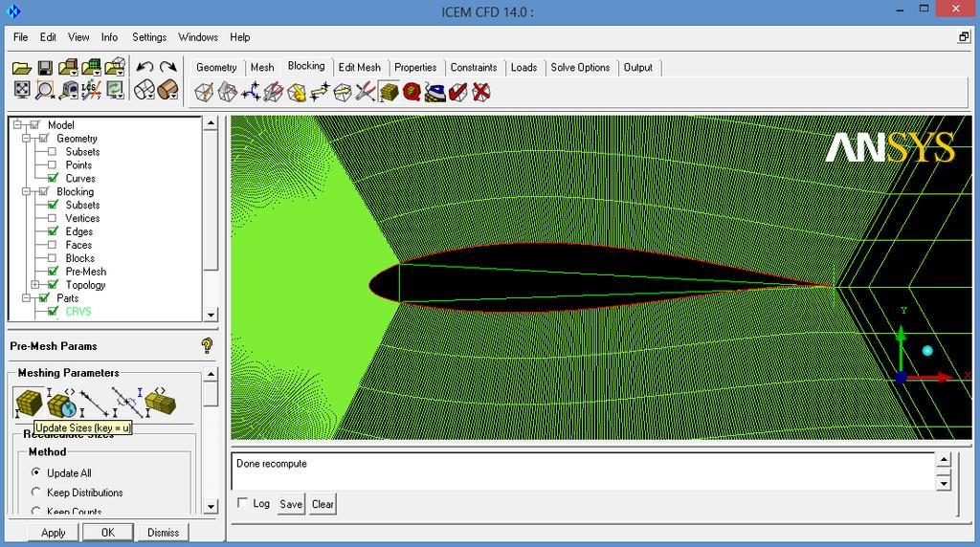Collapse the Blocking tree node

(x=26, y=191)
